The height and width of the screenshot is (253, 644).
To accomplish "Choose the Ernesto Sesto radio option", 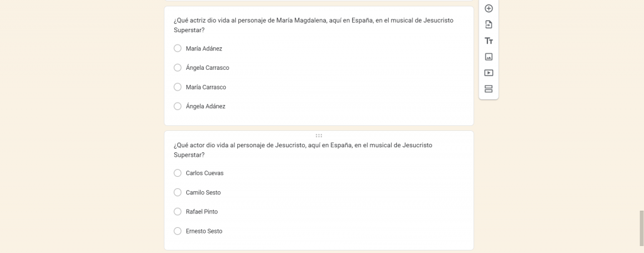I will click(177, 231).
